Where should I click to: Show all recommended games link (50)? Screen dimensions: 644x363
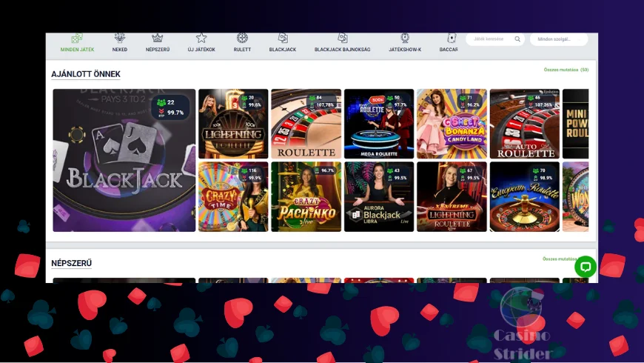[566, 70]
